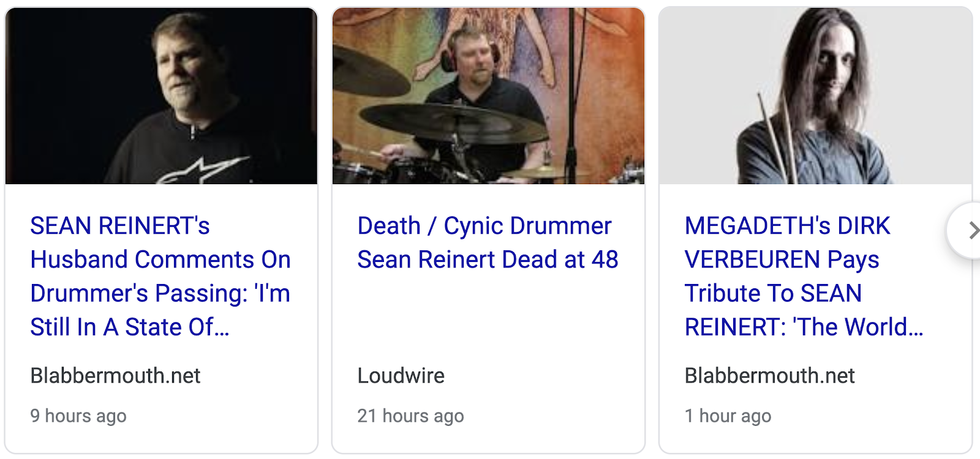The height and width of the screenshot is (459, 980).
Task: Click the 1 hour ago timestamp
Action: click(728, 416)
